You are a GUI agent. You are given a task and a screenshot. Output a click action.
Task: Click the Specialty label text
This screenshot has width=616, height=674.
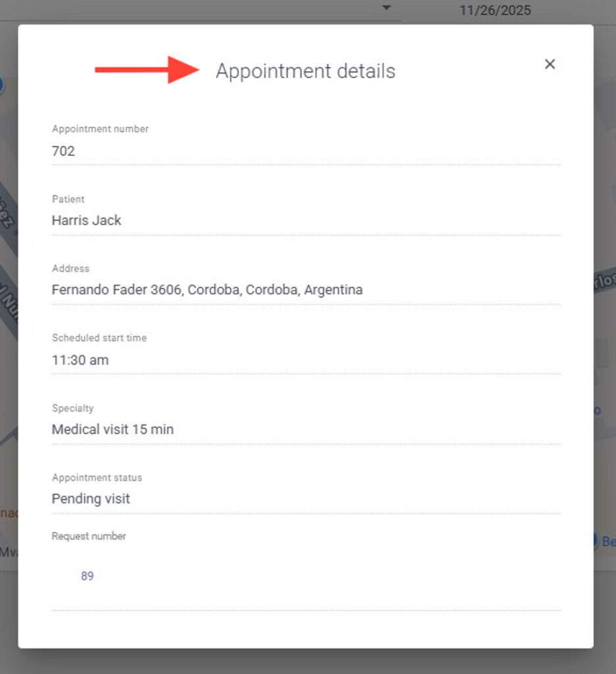tap(73, 408)
